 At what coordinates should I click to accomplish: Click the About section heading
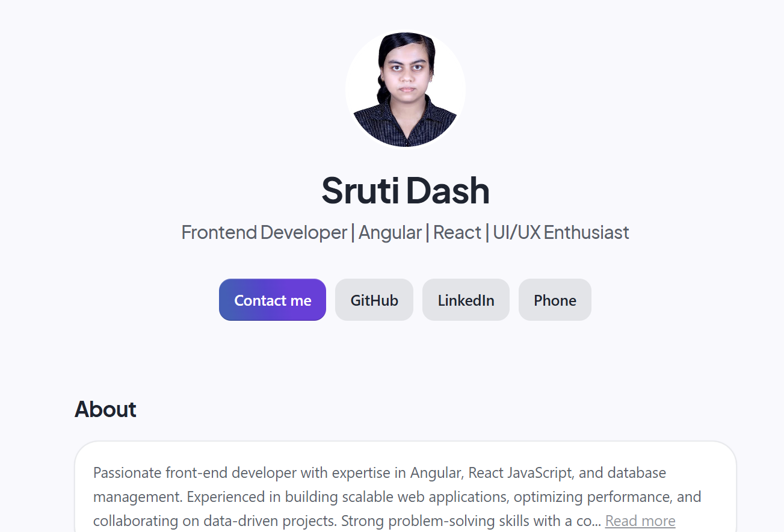click(105, 409)
